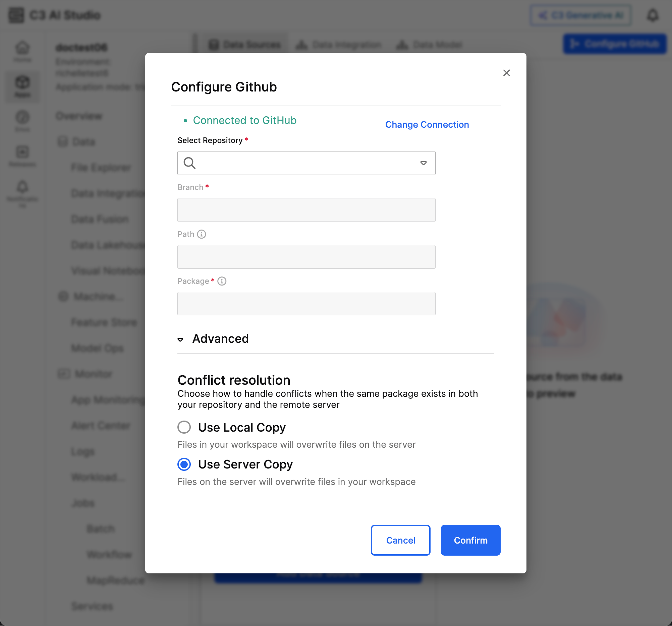Open the Data Sources tab

coord(245,45)
